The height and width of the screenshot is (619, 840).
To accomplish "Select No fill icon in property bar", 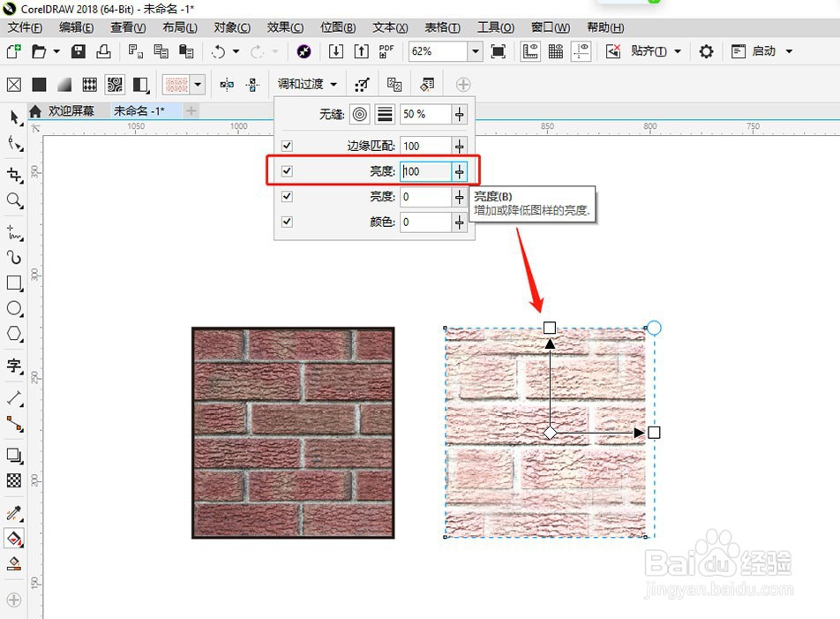I will tap(14, 85).
